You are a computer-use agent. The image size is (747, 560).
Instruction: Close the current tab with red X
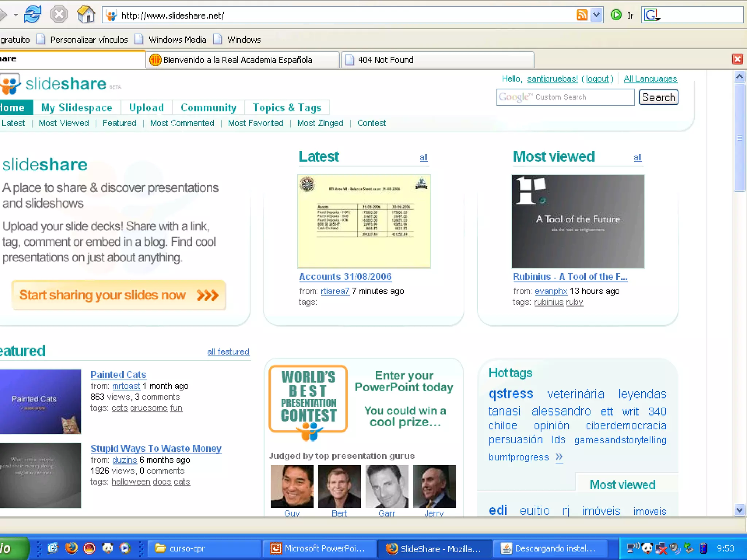[737, 59]
